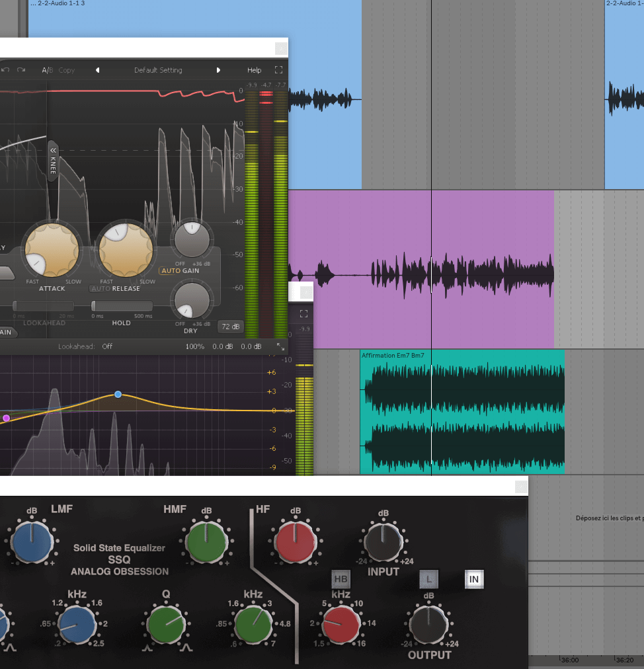Toggle the HB button on SSQ
The image size is (644, 669).
(341, 579)
